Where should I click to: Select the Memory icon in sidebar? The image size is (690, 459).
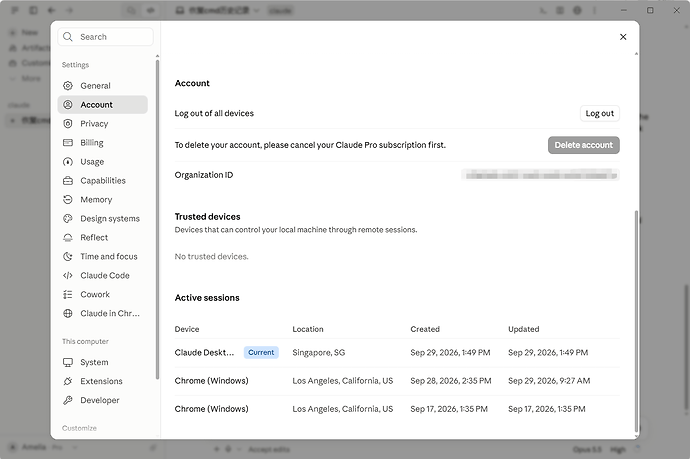pyautogui.click(x=68, y=200)
